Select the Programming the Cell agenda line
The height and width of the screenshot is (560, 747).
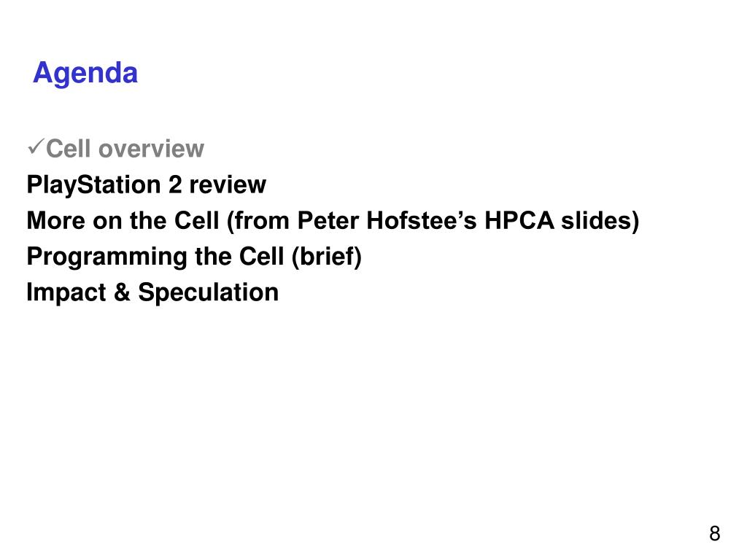point(194,257)
